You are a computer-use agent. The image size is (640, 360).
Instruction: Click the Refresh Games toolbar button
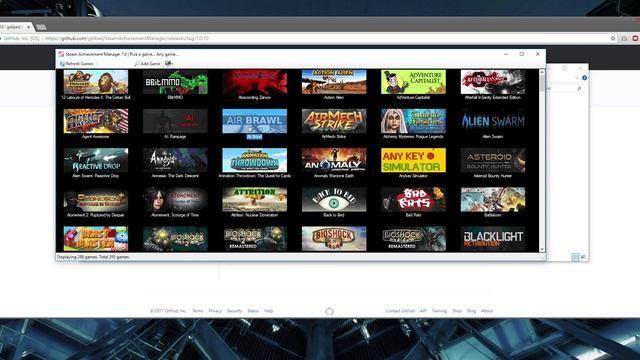(77, 64)
